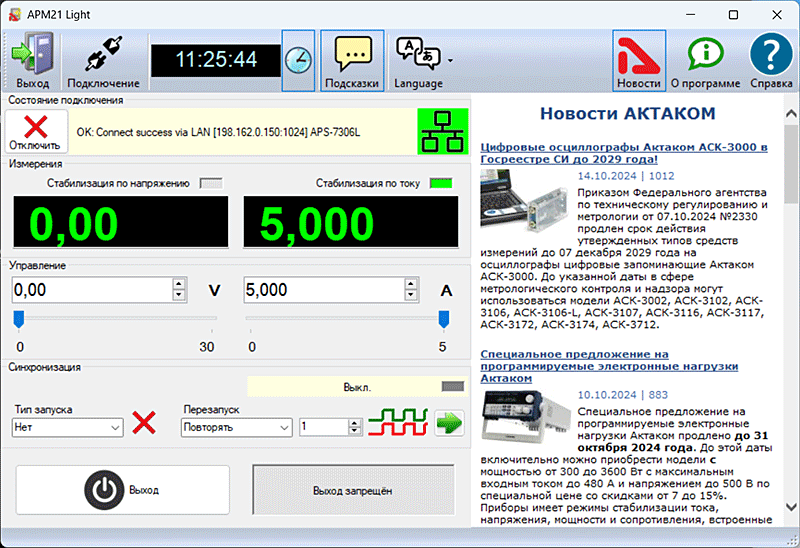Open the Подключение connection plug icon
Image resolution: width=800 pixels, height=548 pixels.
coord(104,60)
